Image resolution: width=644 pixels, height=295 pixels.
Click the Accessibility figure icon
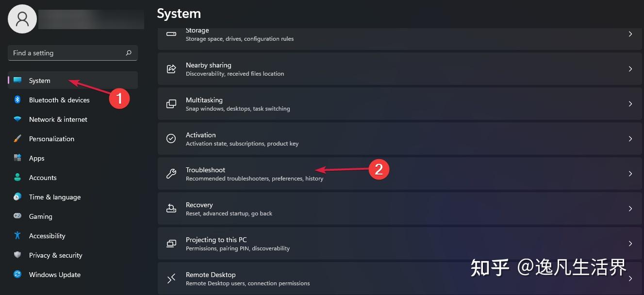(17, 236)
